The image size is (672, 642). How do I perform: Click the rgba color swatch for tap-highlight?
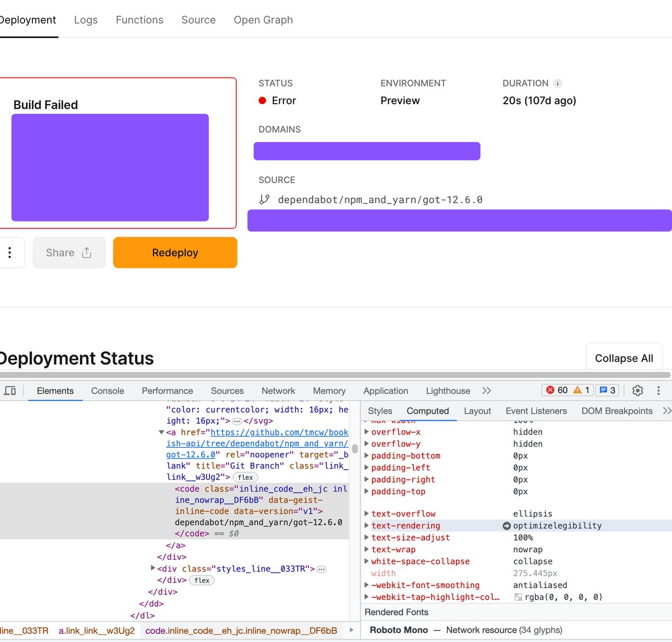point(518,597)
